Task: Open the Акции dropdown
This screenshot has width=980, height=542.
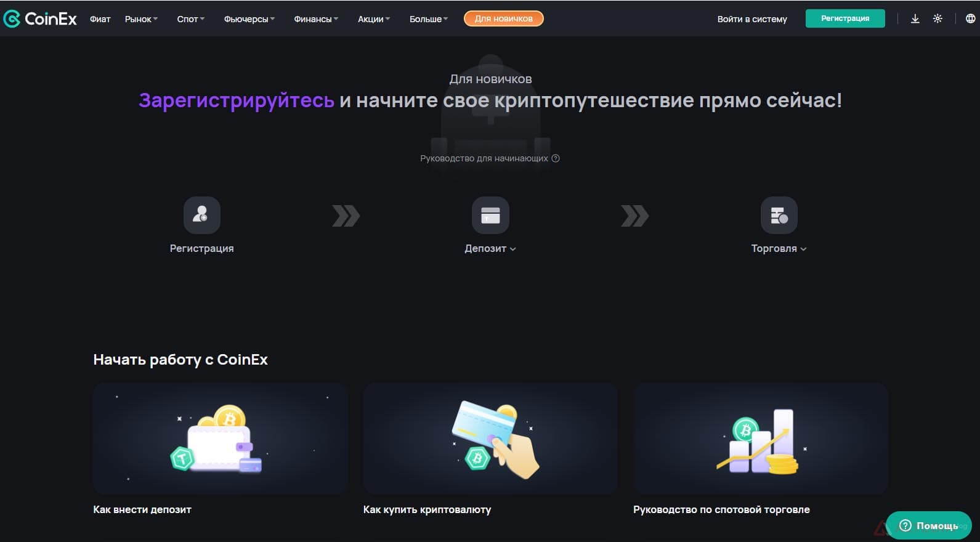Action: pos(374,19)
